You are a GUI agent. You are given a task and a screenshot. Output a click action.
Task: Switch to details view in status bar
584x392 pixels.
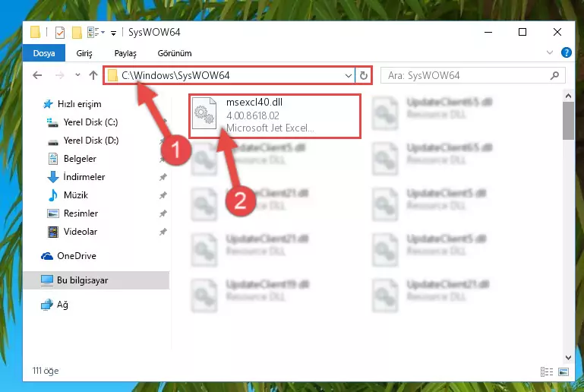click(547, 371)
